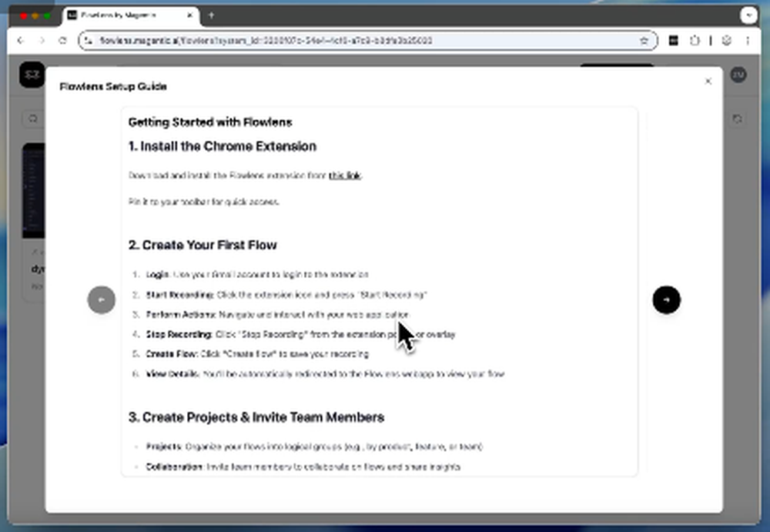
Task: Open the Chrome three-dot menu
Action: click(x=748, y=41)
